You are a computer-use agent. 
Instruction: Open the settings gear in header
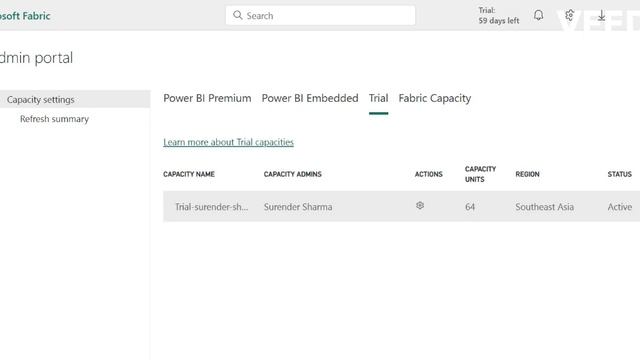point(569,16)
